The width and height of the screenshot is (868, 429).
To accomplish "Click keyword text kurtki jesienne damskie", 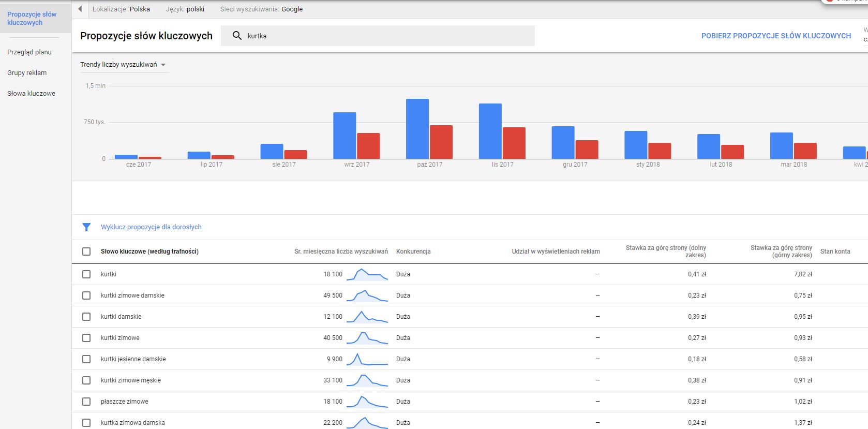I will coord(133,359).
